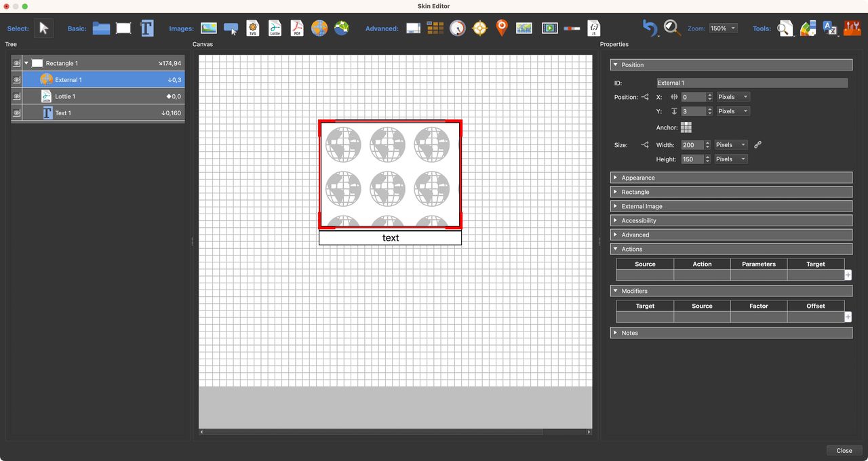Image resolution: width=868 pixels, height=461 pixels.
Task: Hide the Lottie 1 layer
Action: pyautogui.click(x=16, y=96)
